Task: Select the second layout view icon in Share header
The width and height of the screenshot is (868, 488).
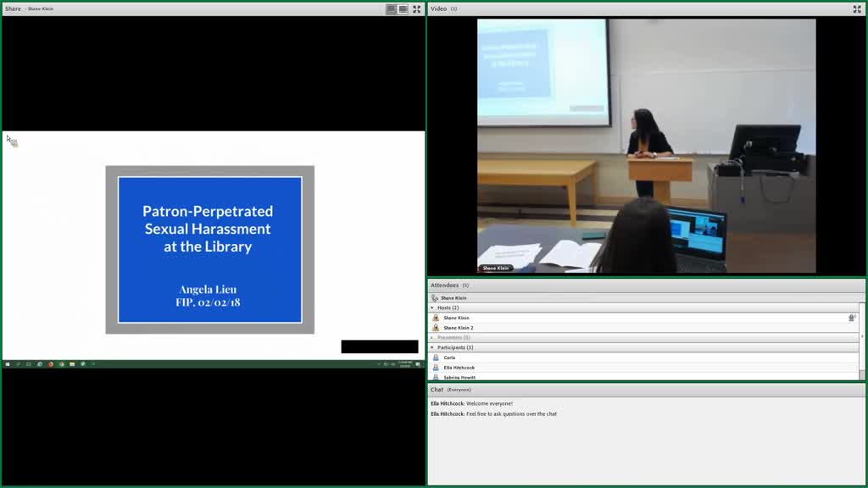Action: tap(403, 8)
